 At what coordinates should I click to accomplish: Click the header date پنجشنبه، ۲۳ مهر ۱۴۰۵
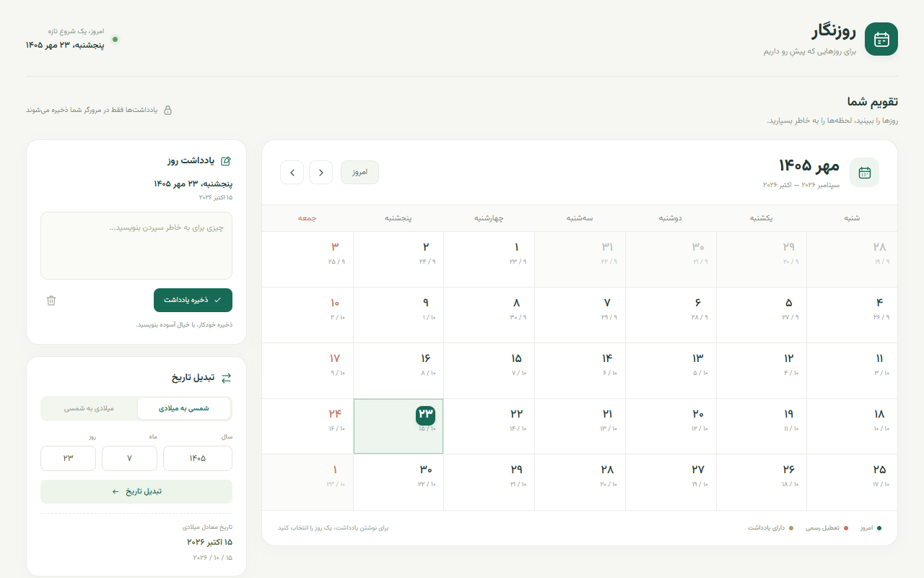click(65, 45)
